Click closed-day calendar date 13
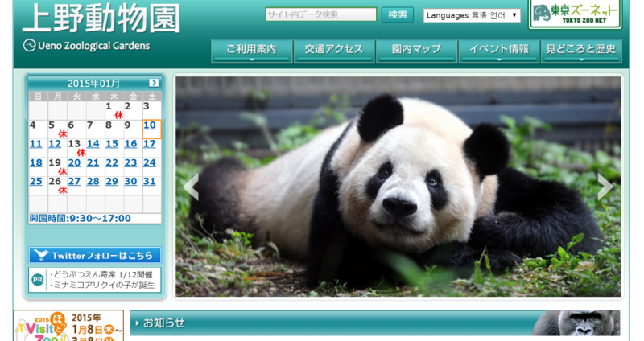Viewport: 644px width, 341px height. point(74,144)
